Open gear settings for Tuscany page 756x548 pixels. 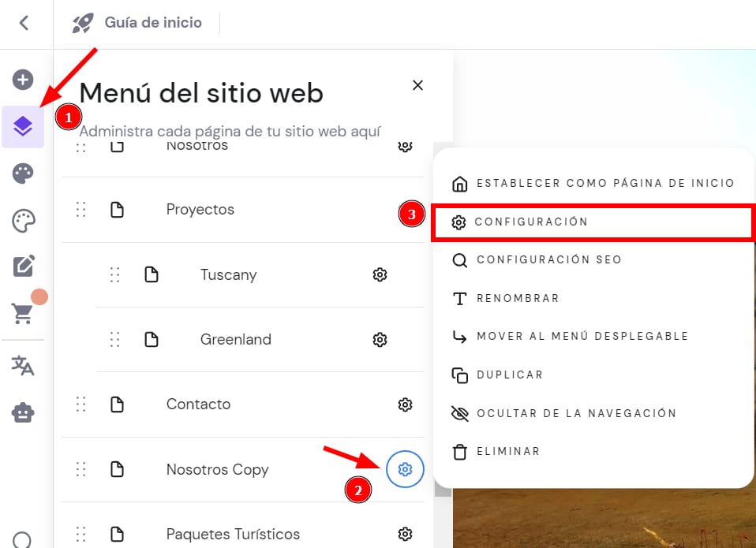tap(380, 274)
